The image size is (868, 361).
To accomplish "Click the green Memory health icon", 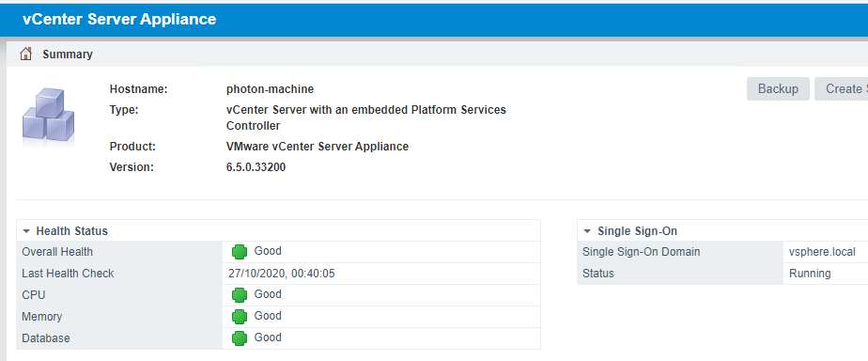I will coord(240,317).
